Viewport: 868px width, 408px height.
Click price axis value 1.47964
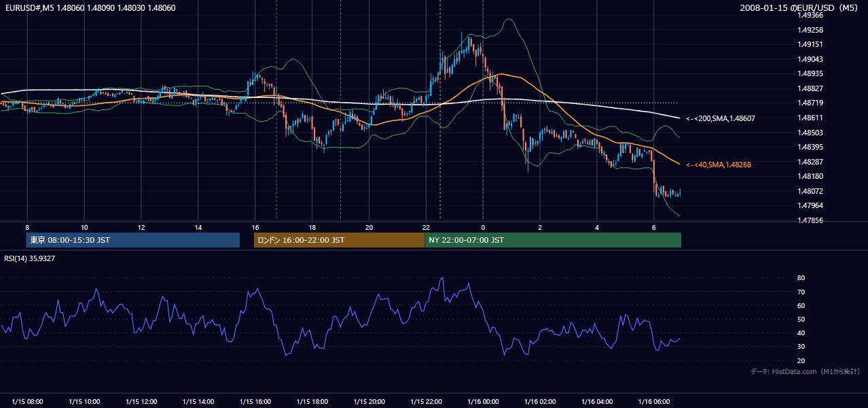point(810,205)
